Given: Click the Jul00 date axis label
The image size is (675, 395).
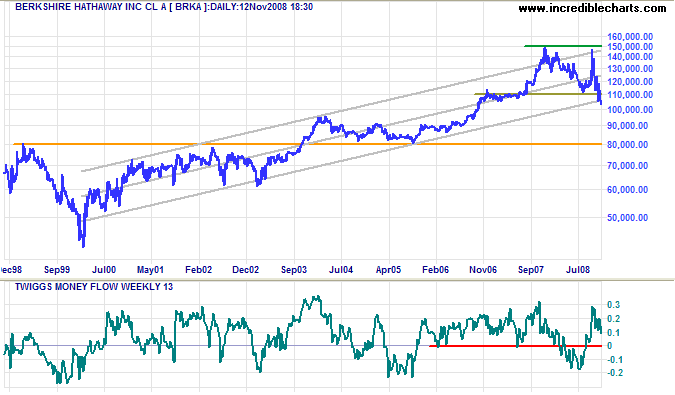Looking at the screenshot, I should [104, 270].
